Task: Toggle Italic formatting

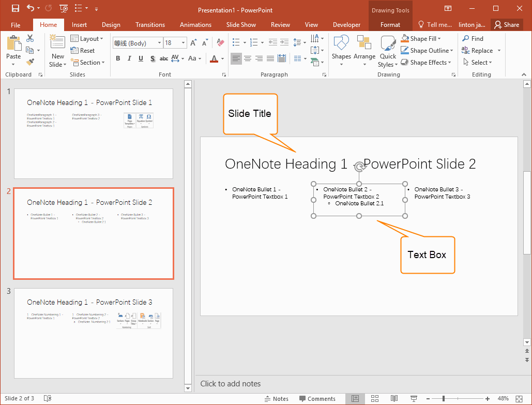Action: click(x=129, y=58)
